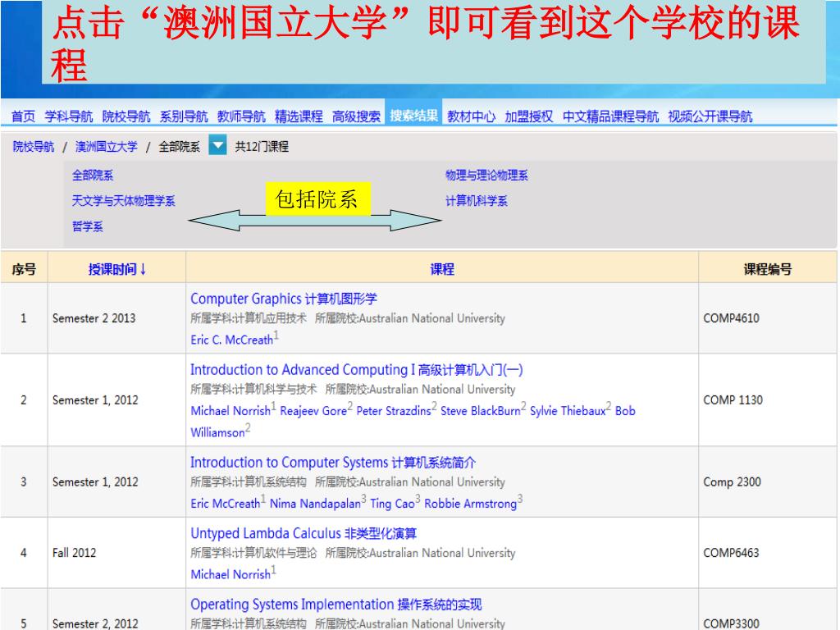View teacher Reajeev Gore's page
This screenshot has height=630, width=840.
click(x=313, y=411)
